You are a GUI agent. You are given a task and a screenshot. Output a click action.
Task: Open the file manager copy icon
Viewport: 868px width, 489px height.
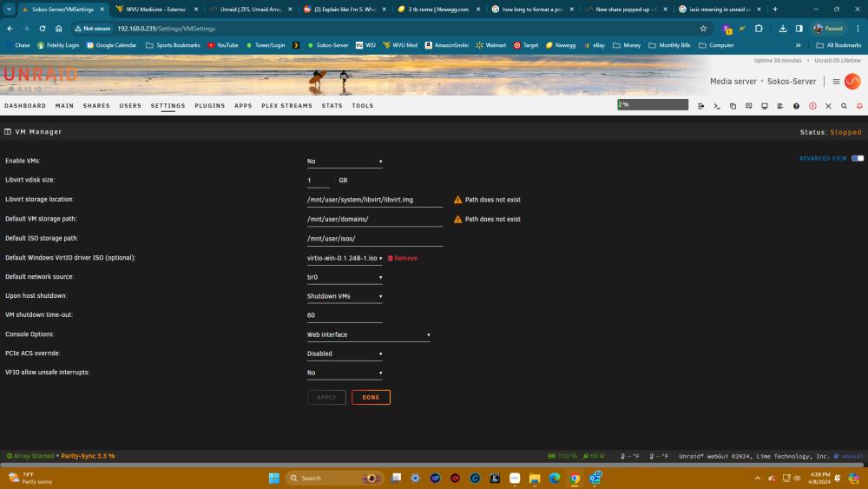[733, 106]
